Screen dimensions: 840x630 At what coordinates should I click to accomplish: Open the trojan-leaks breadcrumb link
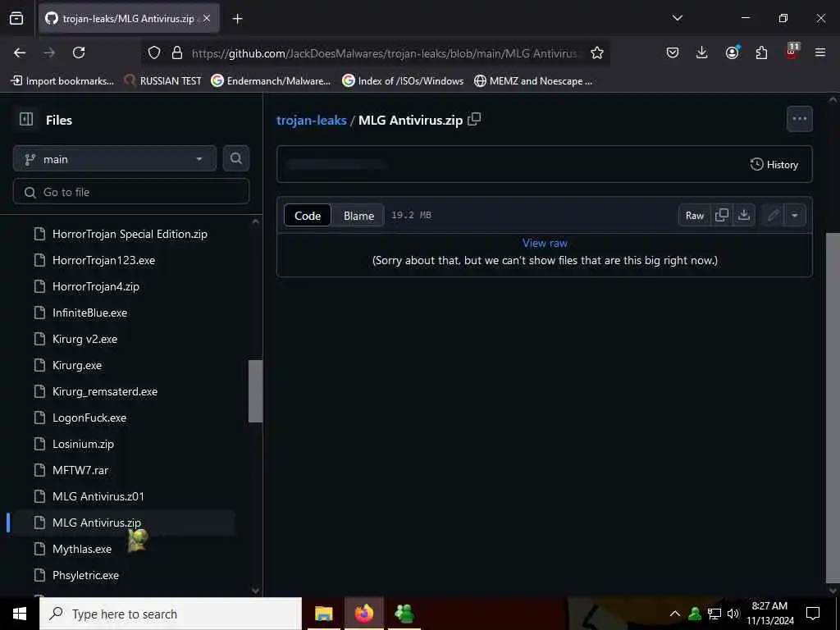(x=311, y=120)
